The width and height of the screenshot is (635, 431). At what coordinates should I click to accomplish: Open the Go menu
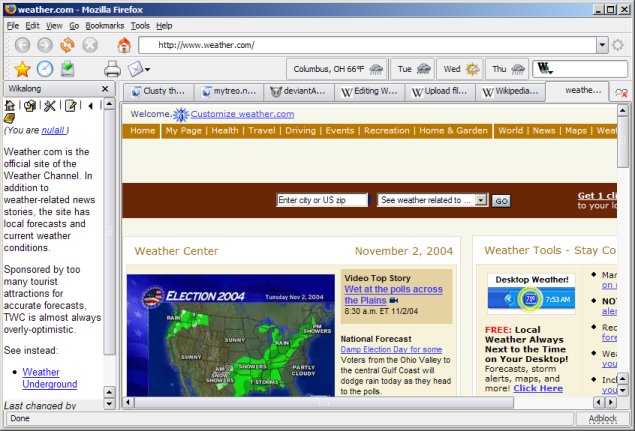click(74, 26)
